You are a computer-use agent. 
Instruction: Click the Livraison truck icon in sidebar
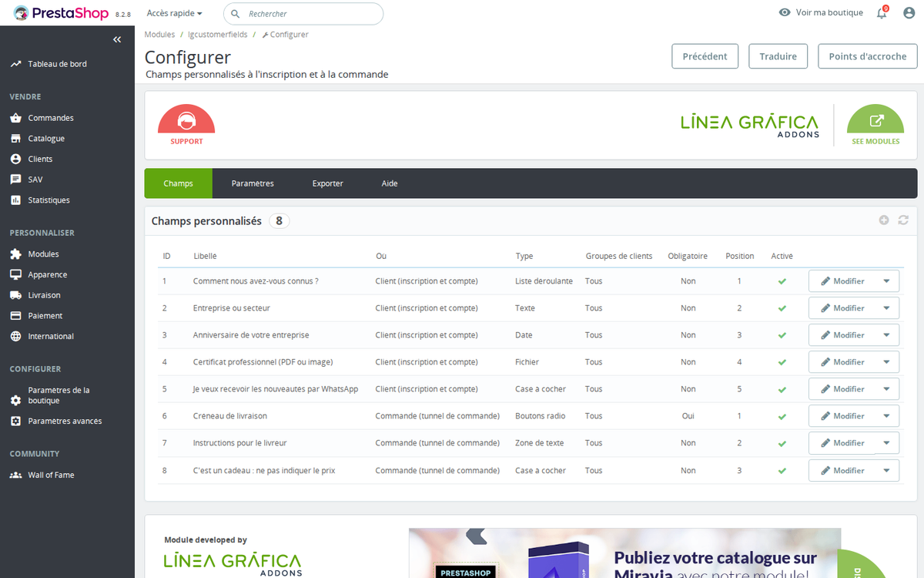tap(15, 295)
